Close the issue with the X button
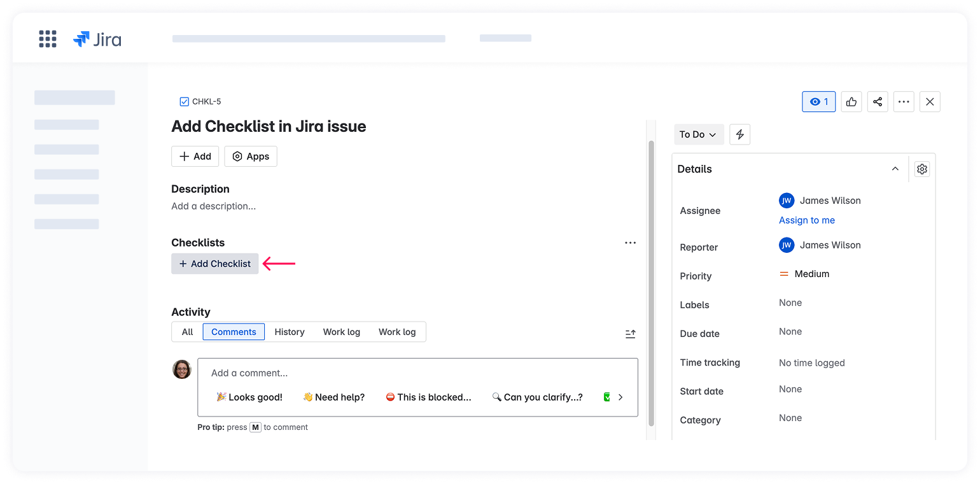The height and width of the screenshot is (484, 980). click(930, 102)
